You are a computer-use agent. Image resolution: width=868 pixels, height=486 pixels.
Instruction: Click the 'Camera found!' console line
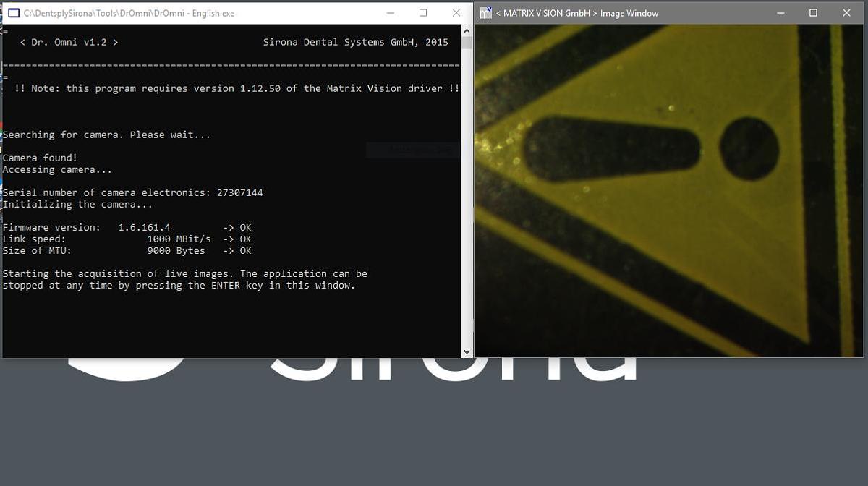[x=40, y=158]
